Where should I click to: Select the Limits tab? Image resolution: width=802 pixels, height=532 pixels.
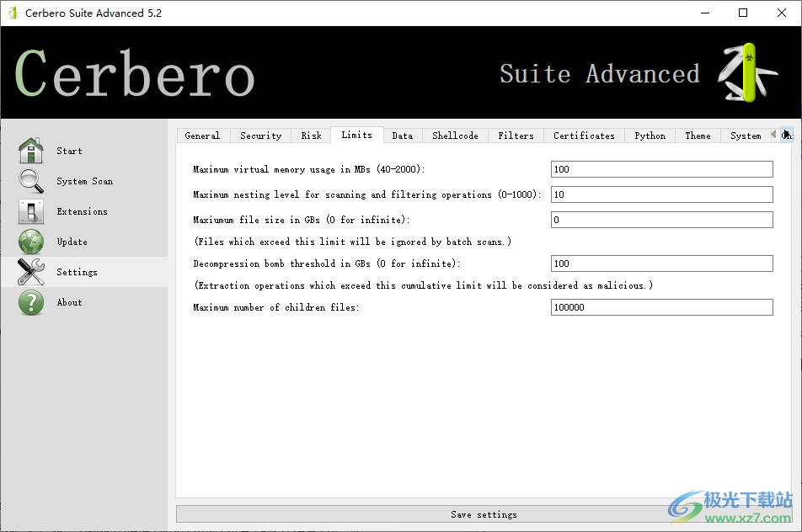(357, 135)
